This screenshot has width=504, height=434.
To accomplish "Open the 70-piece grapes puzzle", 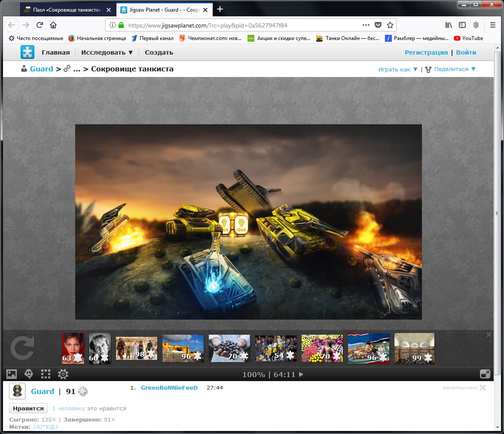I will 229,348.
